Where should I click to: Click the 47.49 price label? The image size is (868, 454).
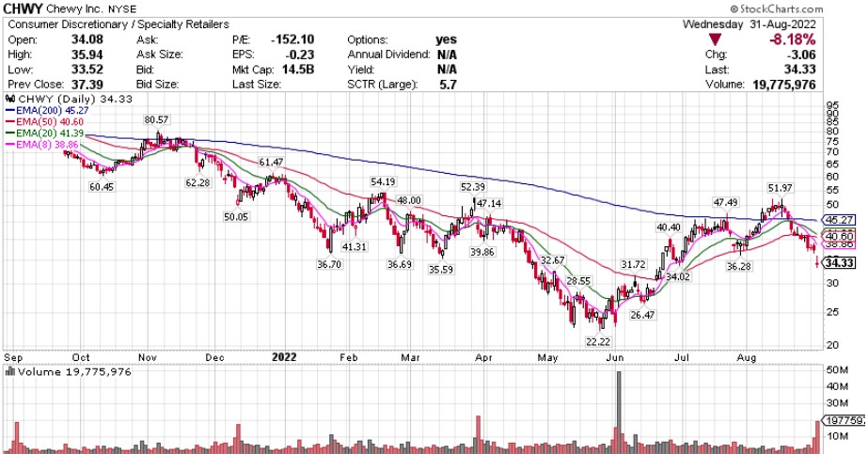coord(725,203)
